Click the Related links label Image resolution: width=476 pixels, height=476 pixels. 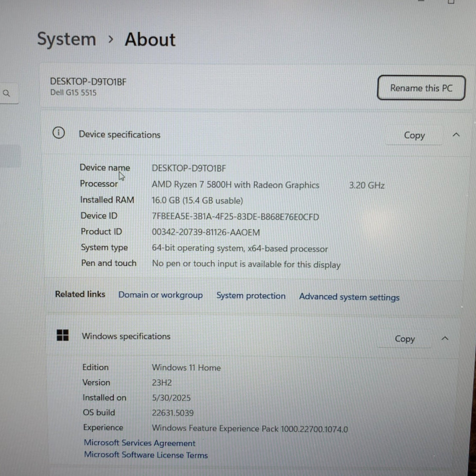[x=80, y=294]
